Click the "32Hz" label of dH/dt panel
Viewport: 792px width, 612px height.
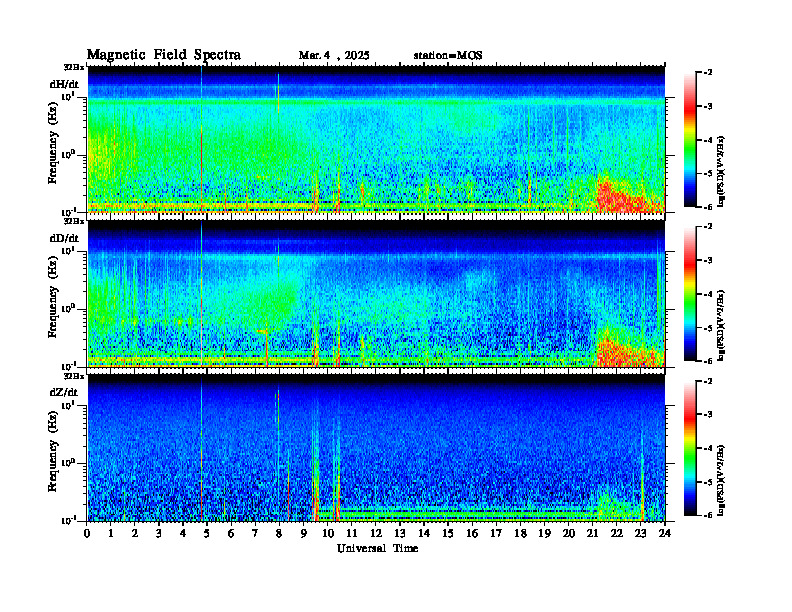[74, 67]
